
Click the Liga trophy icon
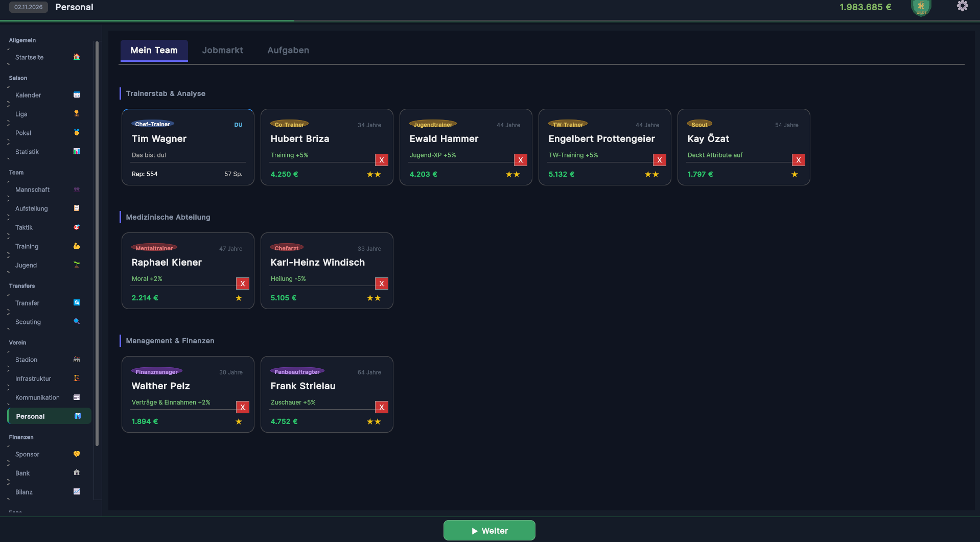(x=77, y=113)
